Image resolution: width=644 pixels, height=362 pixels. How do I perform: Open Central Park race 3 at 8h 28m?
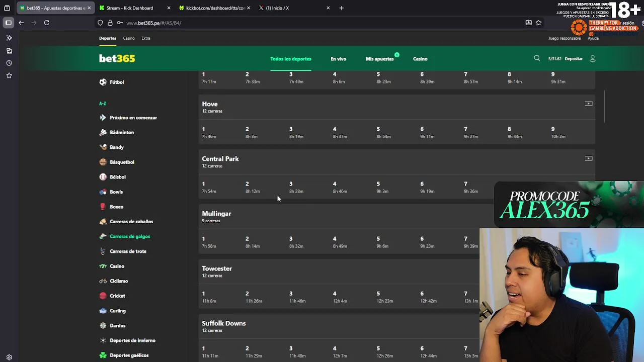click(x=296, y=188)
